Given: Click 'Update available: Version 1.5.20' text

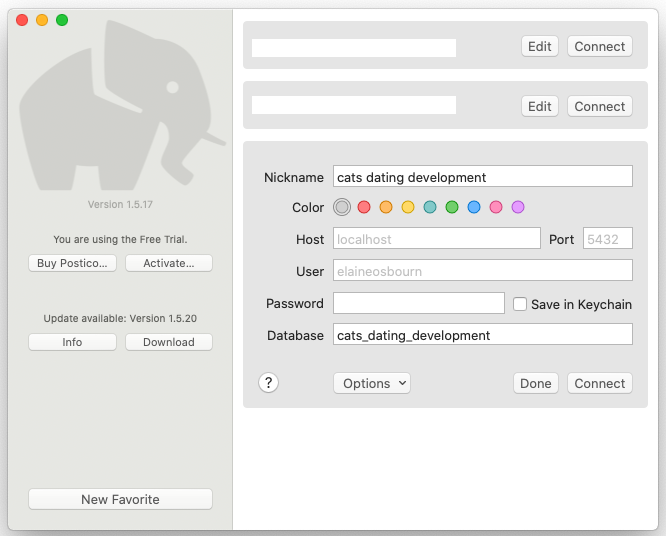Looking at the screenshot, I should (x=120, y=319).
